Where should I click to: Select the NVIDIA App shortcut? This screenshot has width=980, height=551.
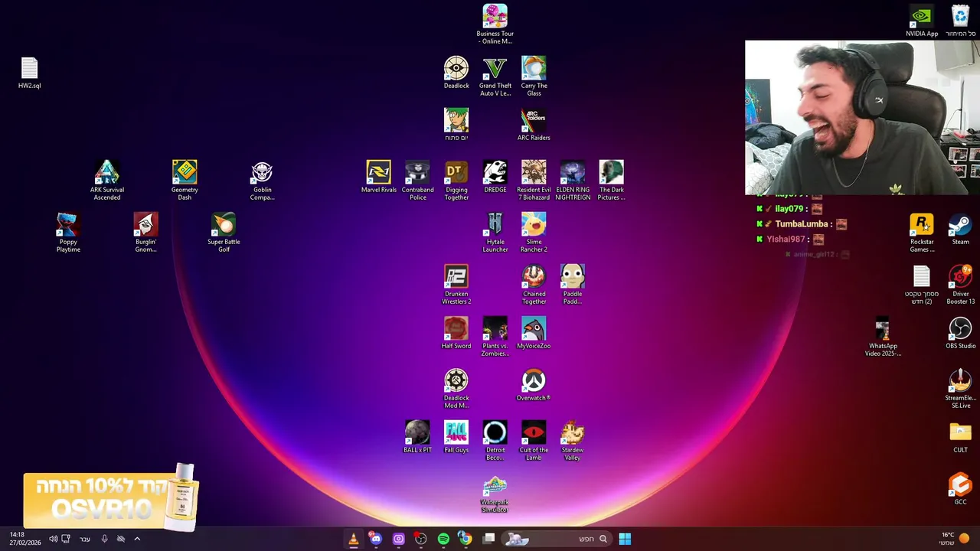922,21
